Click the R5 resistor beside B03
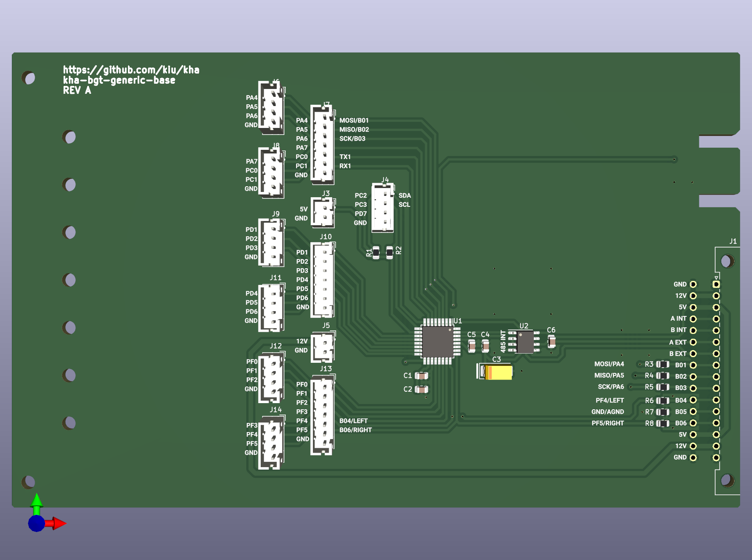The width and height of the screenshot is (752, 560). coord(663,387)
